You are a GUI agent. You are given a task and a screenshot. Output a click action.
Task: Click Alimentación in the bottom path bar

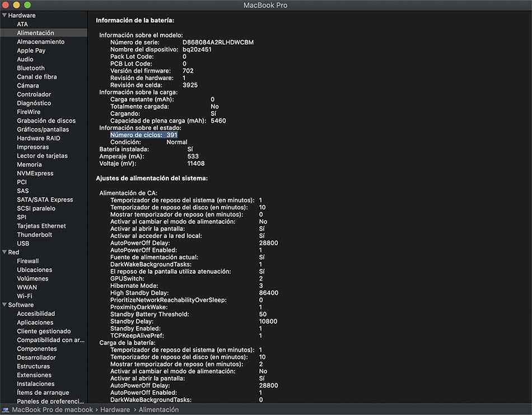158,409
